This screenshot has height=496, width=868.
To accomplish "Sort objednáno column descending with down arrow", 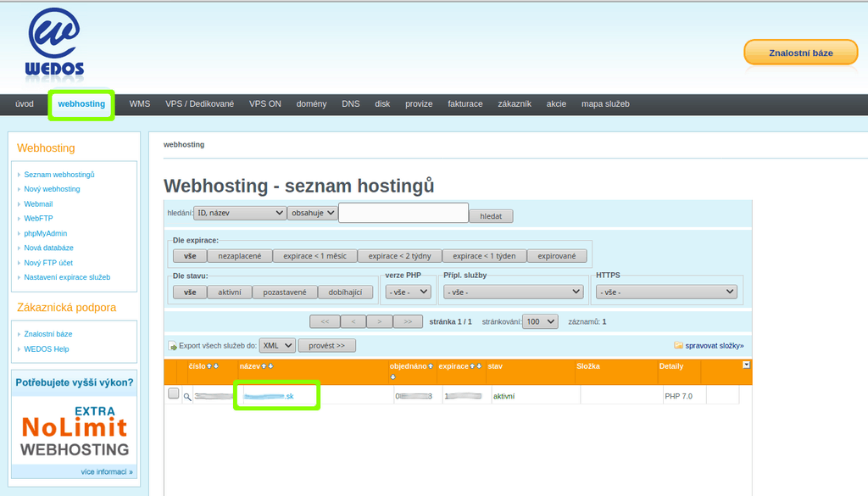I will click(x=393, y=377).
